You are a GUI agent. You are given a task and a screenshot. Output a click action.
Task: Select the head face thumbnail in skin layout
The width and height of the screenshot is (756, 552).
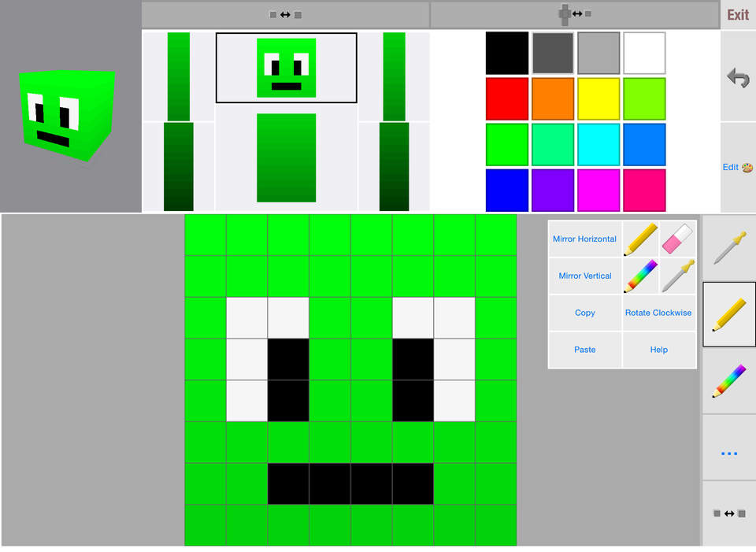click(286, 68)
